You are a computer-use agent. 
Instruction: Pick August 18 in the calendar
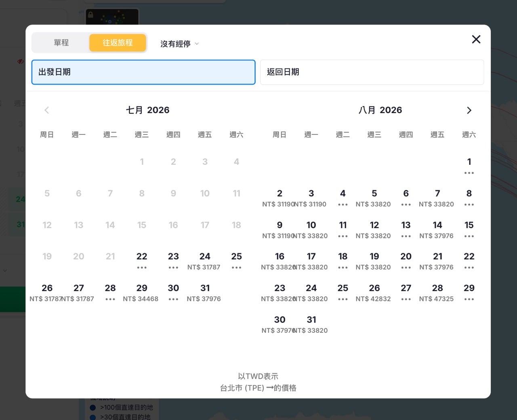coord(343,261)
